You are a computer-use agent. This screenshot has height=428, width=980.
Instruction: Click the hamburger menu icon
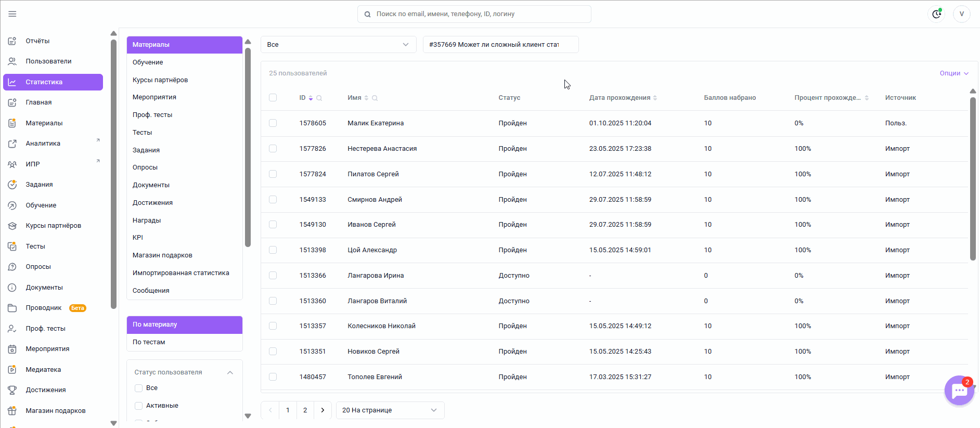[12, 14]
